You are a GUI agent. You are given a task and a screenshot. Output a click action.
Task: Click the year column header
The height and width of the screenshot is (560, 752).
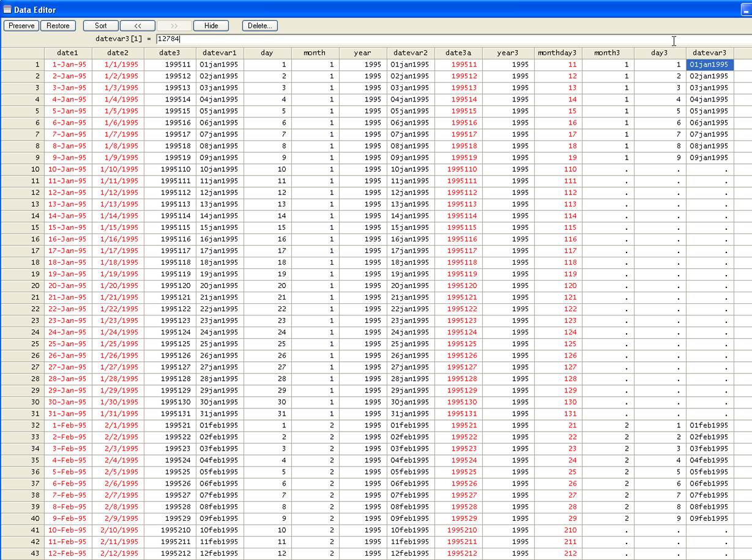tap(362, 53)
